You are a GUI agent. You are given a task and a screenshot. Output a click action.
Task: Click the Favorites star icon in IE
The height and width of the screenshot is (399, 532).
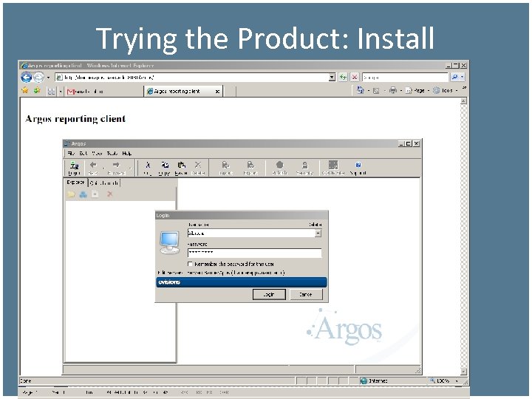point(25,90)
